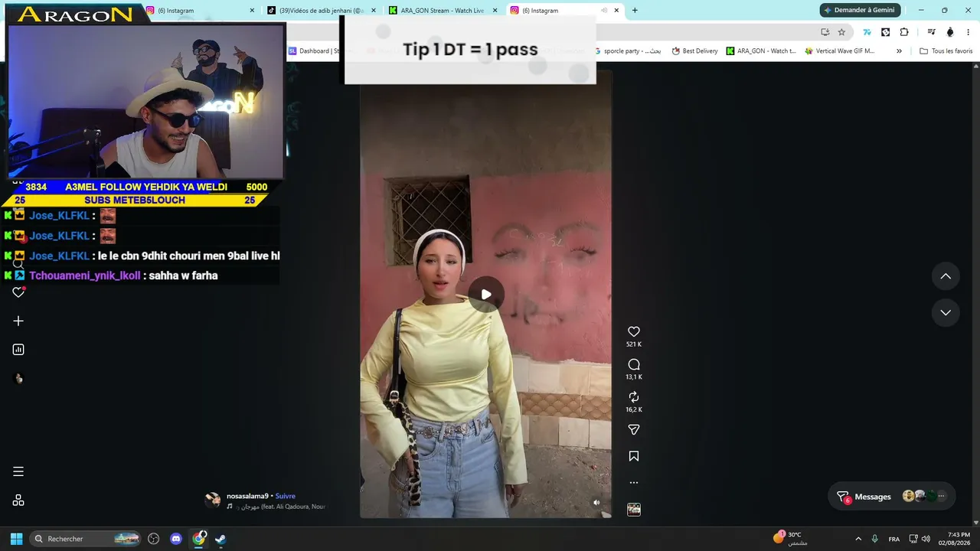Install the page as an app icon

tap(825, 32)
